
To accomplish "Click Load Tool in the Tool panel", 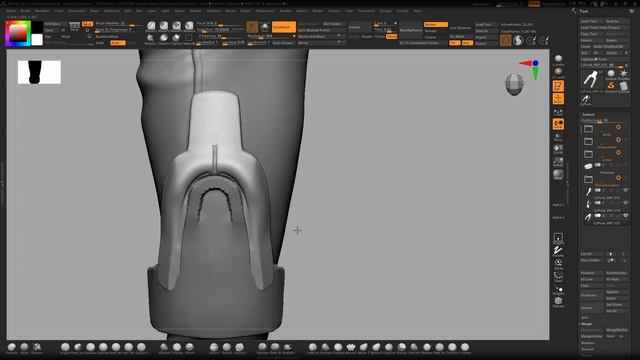I will click(x=592, y=21).
